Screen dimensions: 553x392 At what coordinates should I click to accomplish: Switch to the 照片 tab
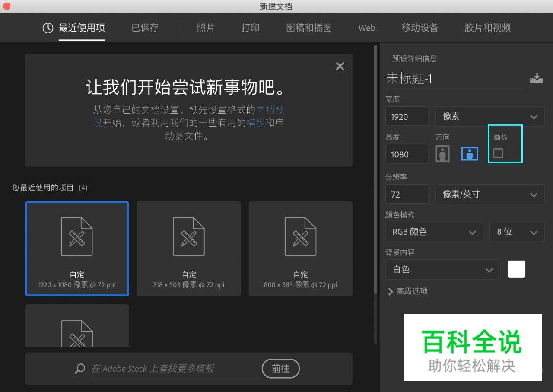click(x=206, y=28)
